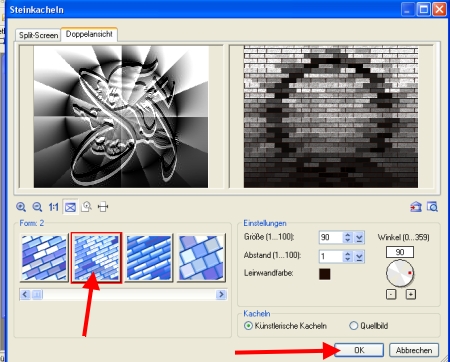The height and width of the screenshot is (362, 450).
Task: Click the Größe value input field
Action: (x=330, y=237)
